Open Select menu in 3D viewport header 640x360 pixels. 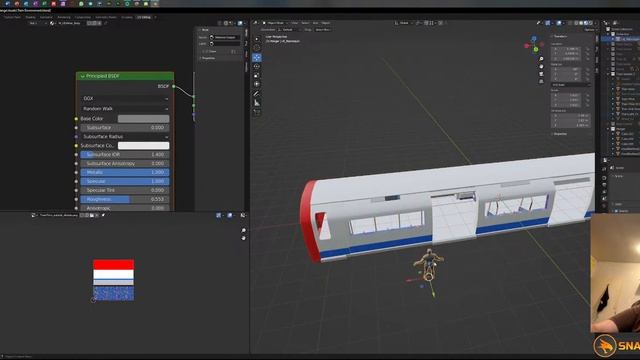pyautogui.click(x=305, y=23)
